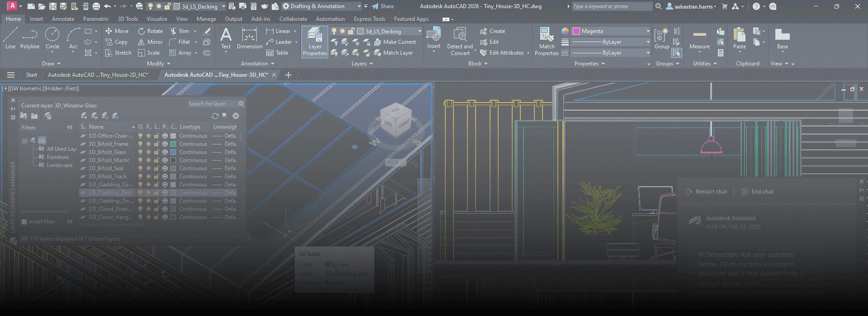
Task: Select the Measure utility tool
Action: tap(699, 39)
